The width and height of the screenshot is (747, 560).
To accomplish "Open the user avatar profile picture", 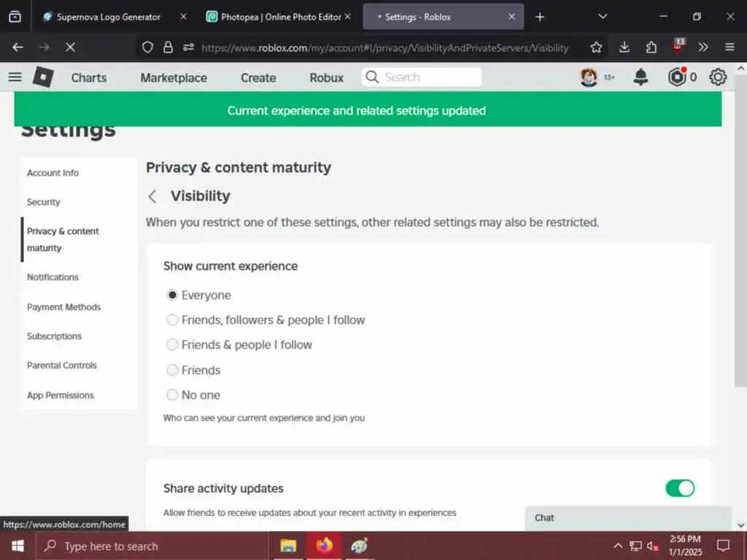I will click(589, 77).
